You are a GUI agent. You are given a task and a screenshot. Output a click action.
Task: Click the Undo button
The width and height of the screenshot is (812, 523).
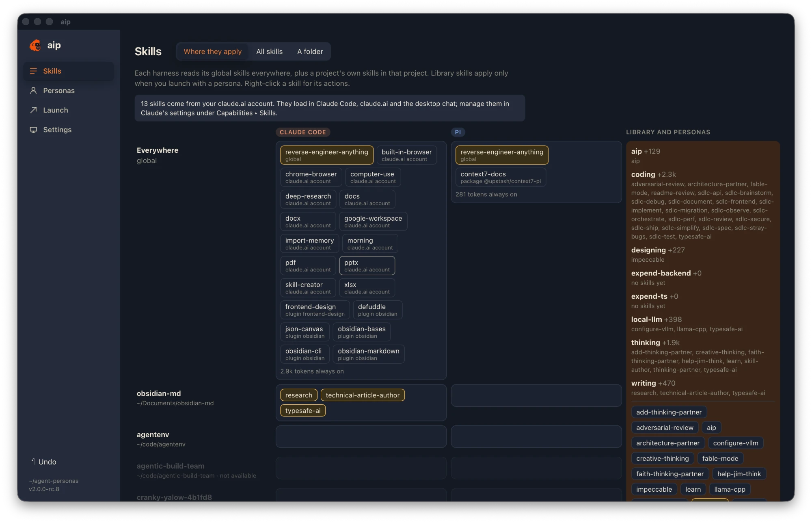43,462
